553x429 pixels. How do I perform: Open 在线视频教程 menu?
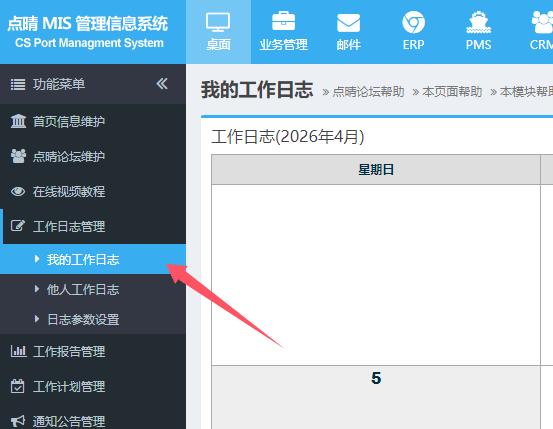pyautogui.click(x=93, y=191)
